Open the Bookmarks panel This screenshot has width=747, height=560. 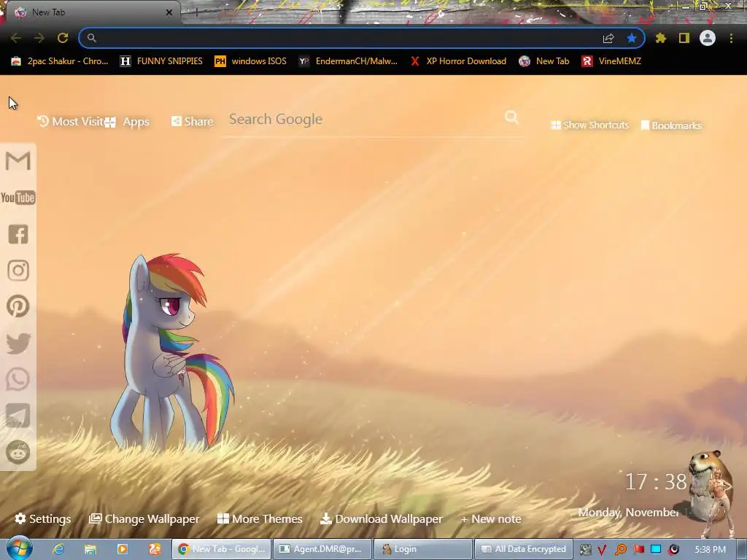[671, 125]
